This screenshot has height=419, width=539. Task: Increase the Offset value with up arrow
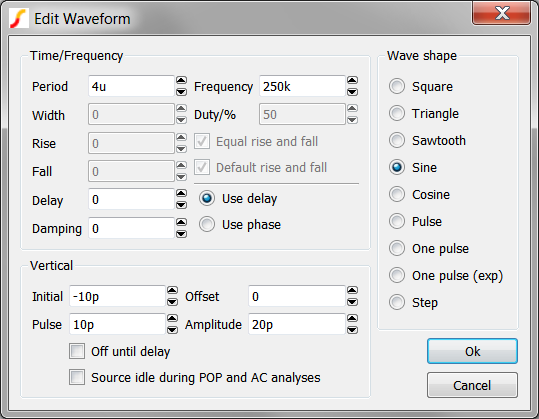pyautogui.click(x=352, y=290)
